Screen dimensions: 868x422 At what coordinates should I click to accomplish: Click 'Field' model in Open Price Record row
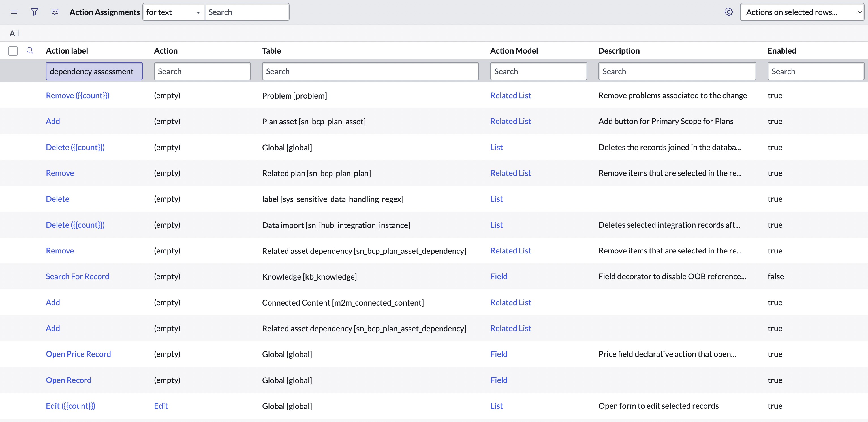tap(499, 354)
